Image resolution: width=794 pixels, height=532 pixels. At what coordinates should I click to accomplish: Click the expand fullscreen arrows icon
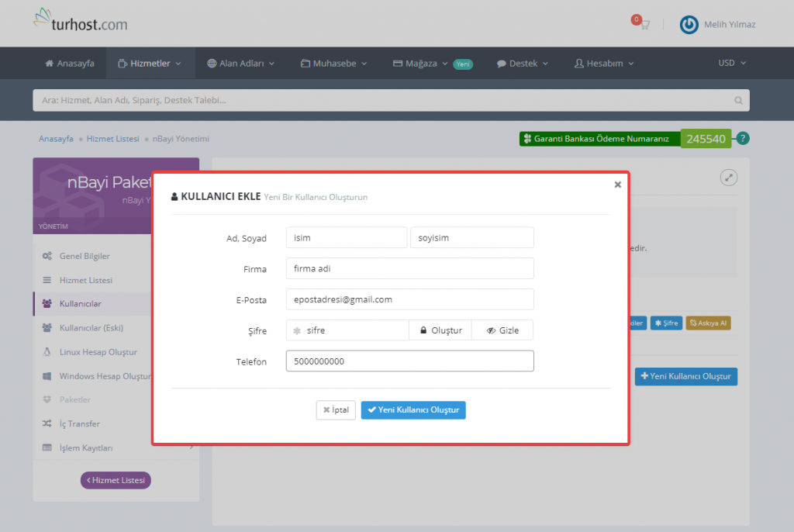click(728, 178)
